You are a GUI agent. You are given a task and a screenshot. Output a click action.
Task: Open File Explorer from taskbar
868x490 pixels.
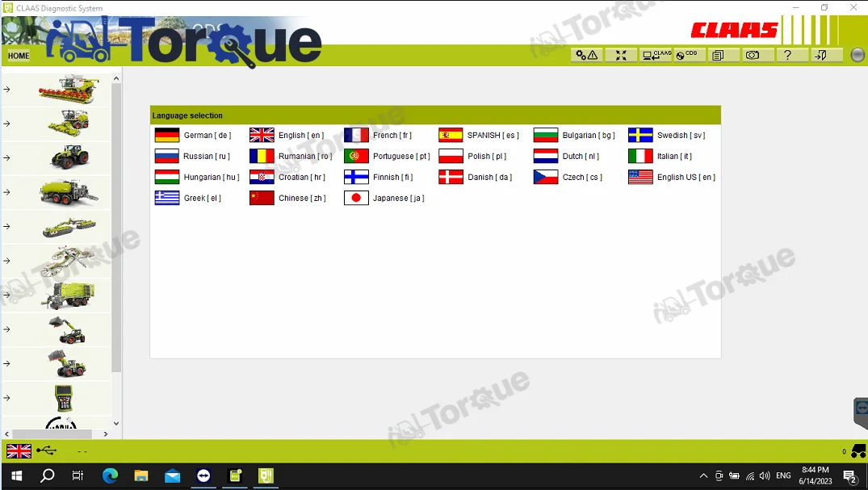[x=141, y=476]
